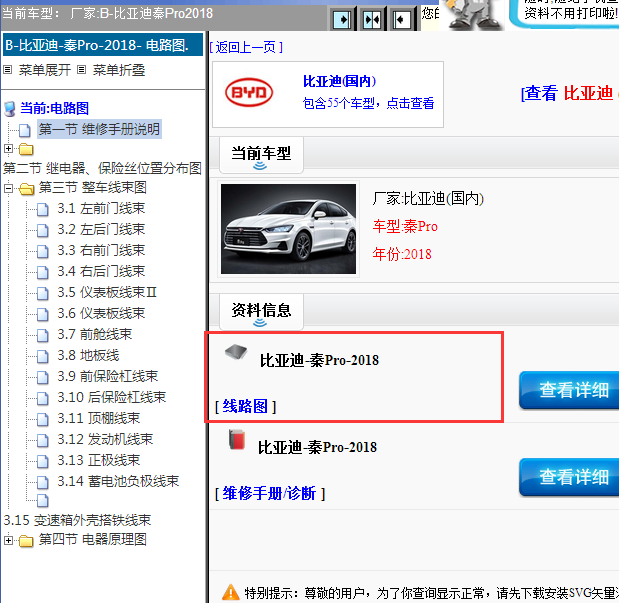Open 3.14 蓄电池负极线束
Viewport: 619px width, 603px height.
point(118,481)
